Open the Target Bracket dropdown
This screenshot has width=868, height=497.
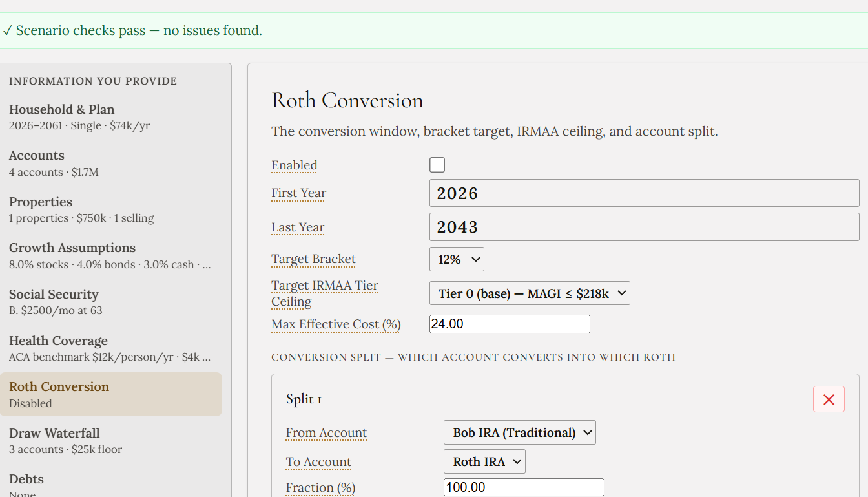[457, 259]
